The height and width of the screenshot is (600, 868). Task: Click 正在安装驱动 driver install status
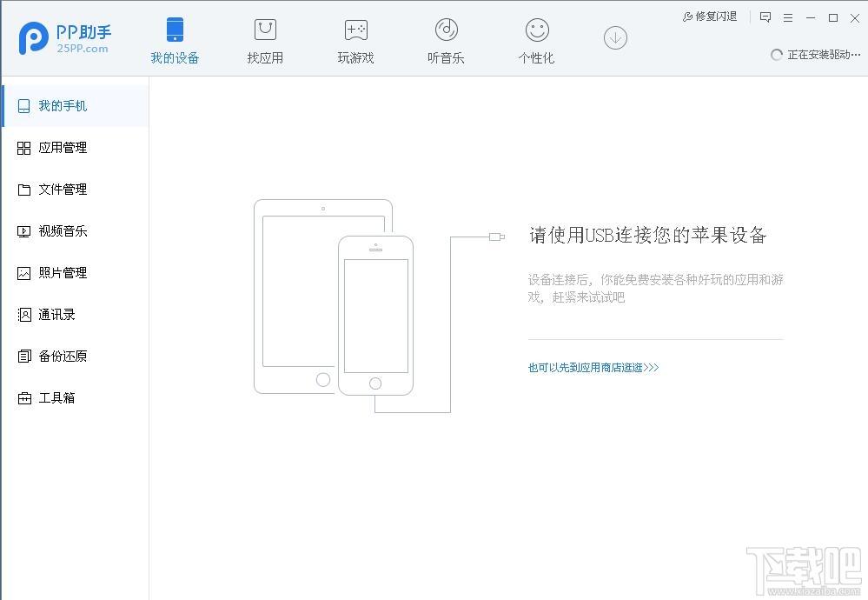click(x=817, y=55)
